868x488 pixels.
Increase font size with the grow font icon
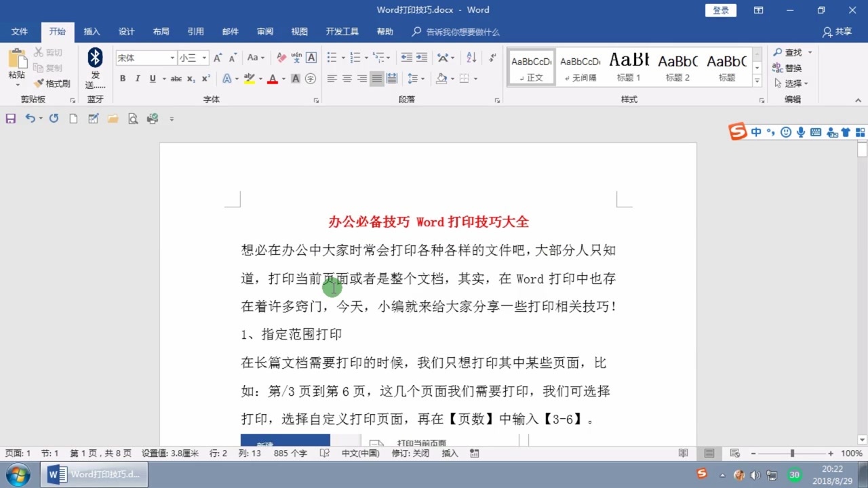click(218, 58)
